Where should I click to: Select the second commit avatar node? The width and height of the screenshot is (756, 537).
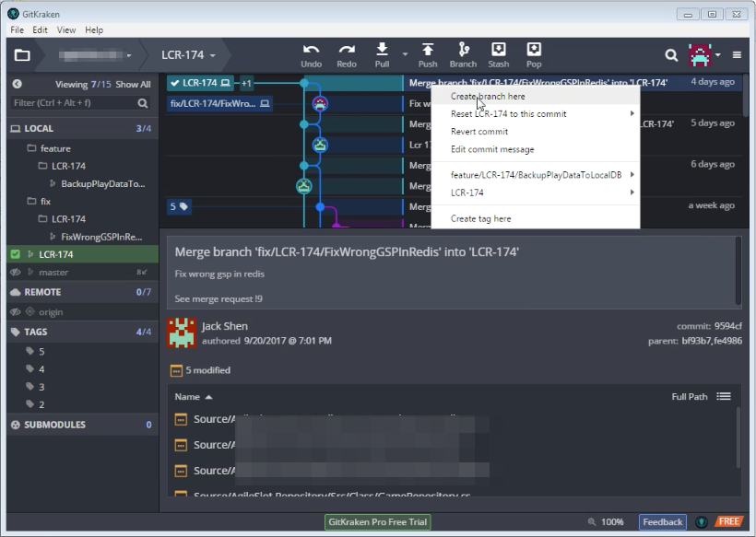tap(320, 103)
